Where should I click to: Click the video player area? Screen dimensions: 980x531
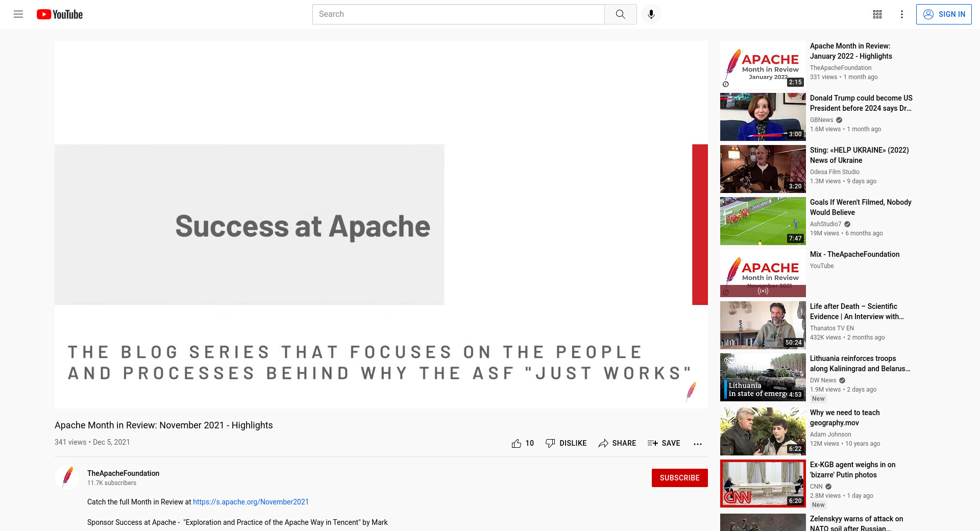(x=381, y=225)
